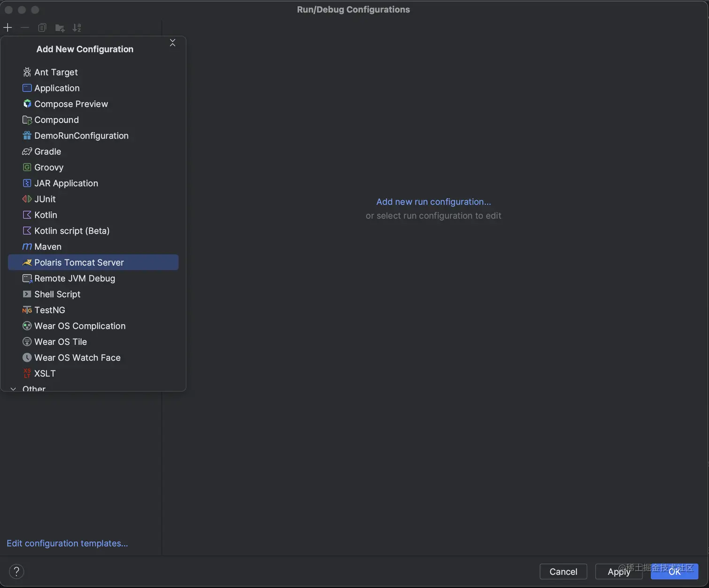Image resolution: width=709 pixels, height=588 pixels.
Task: Copy the selected configuration via the copy icon
Action: pyautogui.click(x=42, y=28)
